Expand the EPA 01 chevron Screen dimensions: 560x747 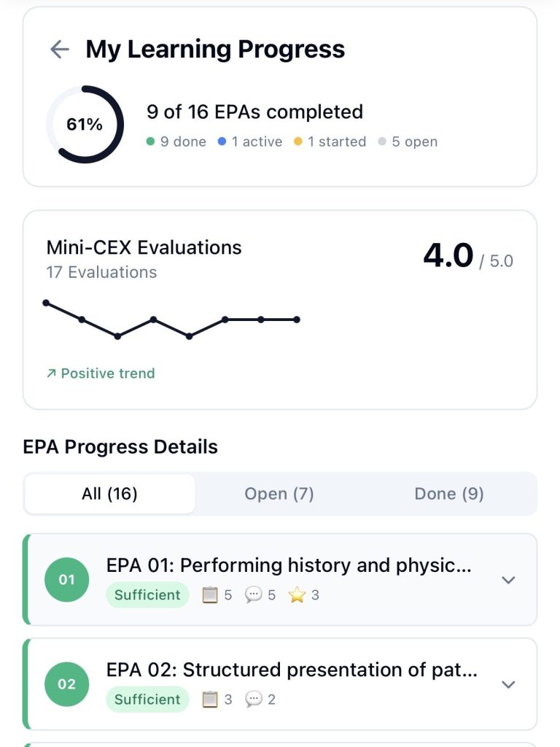tap(508, 580)
